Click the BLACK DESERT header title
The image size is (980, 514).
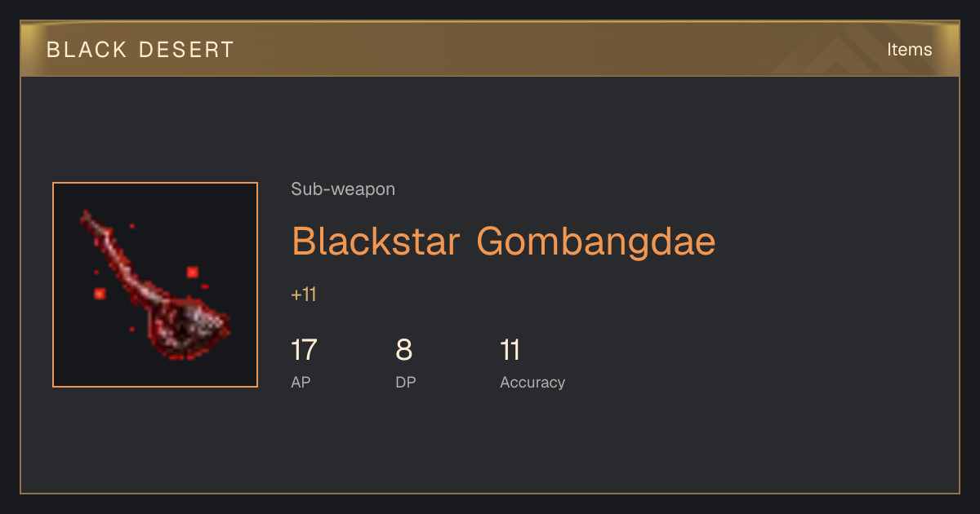[x=140, y=49]
